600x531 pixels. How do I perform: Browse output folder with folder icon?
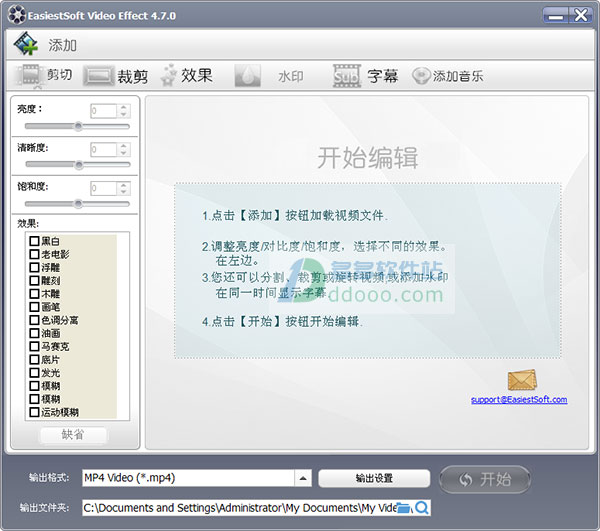pos(403,508)
